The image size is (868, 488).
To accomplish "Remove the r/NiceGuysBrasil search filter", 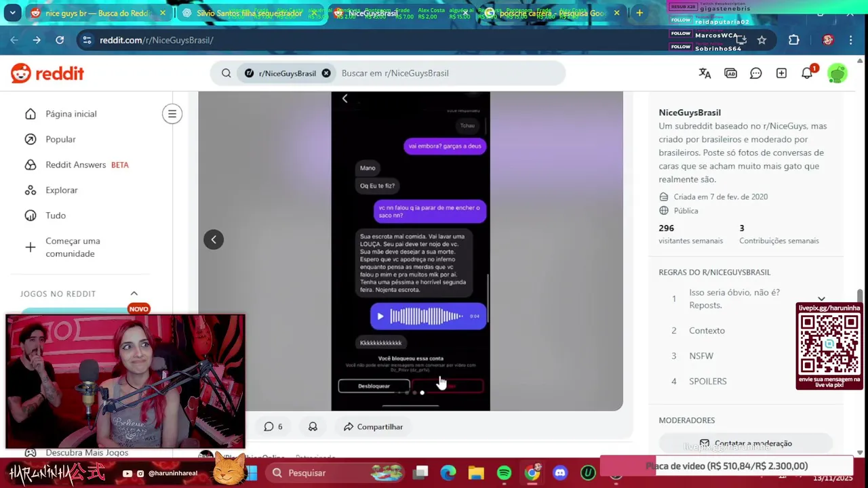I will [326, 73].
